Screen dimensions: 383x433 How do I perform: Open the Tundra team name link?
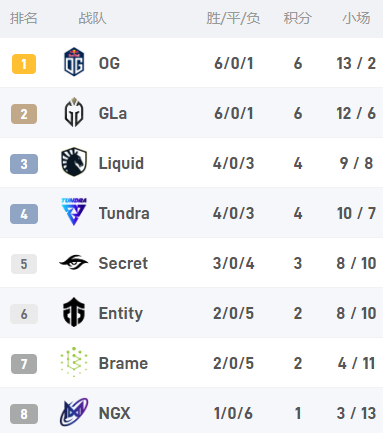(124, 213)
